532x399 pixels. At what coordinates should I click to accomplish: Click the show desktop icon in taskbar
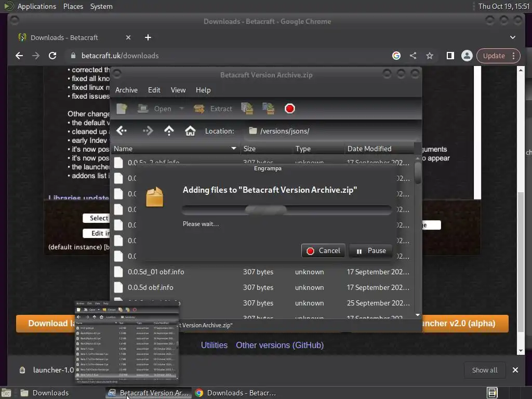(x=6, y=393)
